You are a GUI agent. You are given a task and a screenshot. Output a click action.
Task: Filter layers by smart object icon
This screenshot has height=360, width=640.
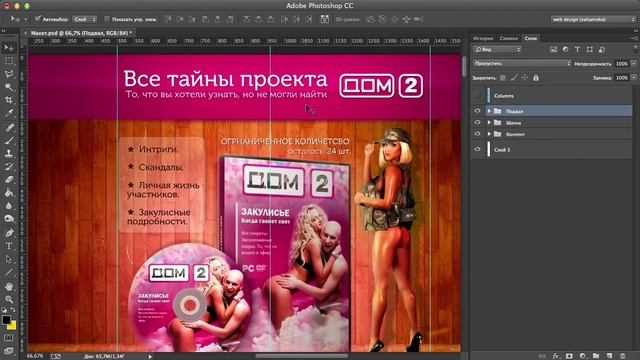(x=602, y=49)
